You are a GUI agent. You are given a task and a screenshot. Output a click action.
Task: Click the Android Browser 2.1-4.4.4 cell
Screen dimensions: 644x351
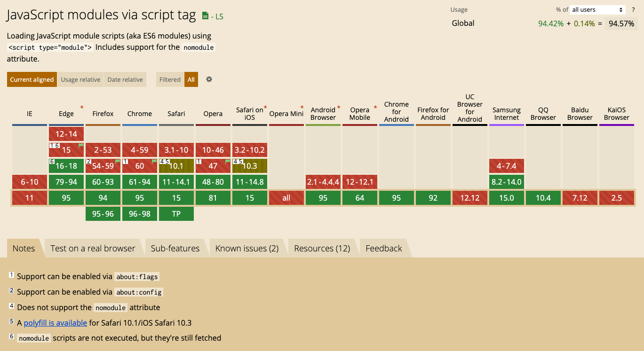[x=323, y=182]
